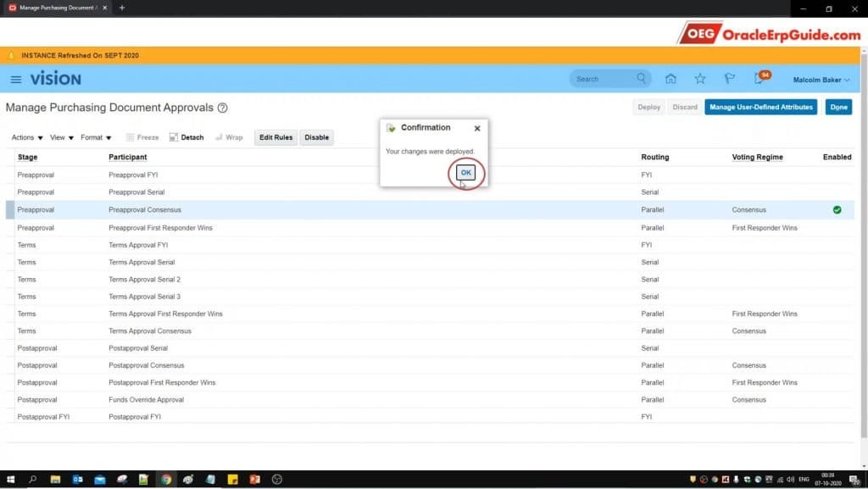The height and width of the screenshot is (489, 868).
Task: Open Favorites star icon
Action: pos(700,79)
